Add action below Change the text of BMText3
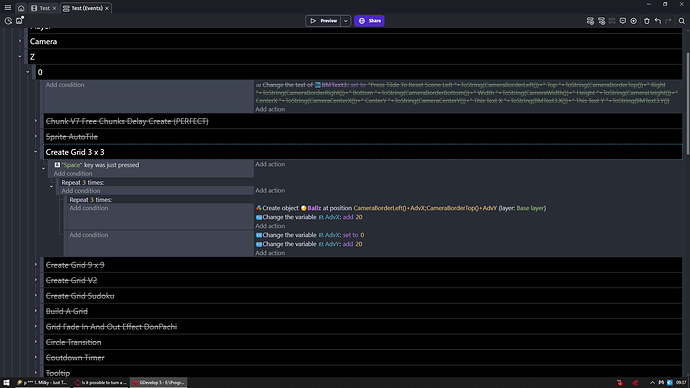This screenshot has height=388, width=690. point(270,109)
